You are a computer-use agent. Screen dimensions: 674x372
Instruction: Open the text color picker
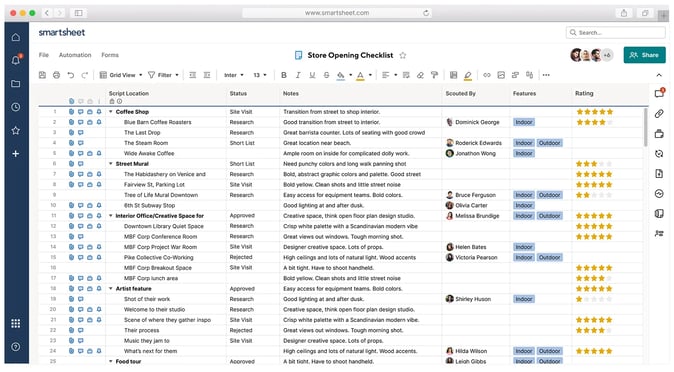(364, 75)
